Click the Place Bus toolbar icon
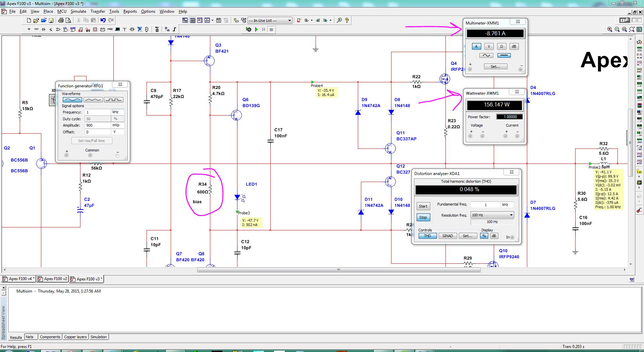 coord(174,30)
